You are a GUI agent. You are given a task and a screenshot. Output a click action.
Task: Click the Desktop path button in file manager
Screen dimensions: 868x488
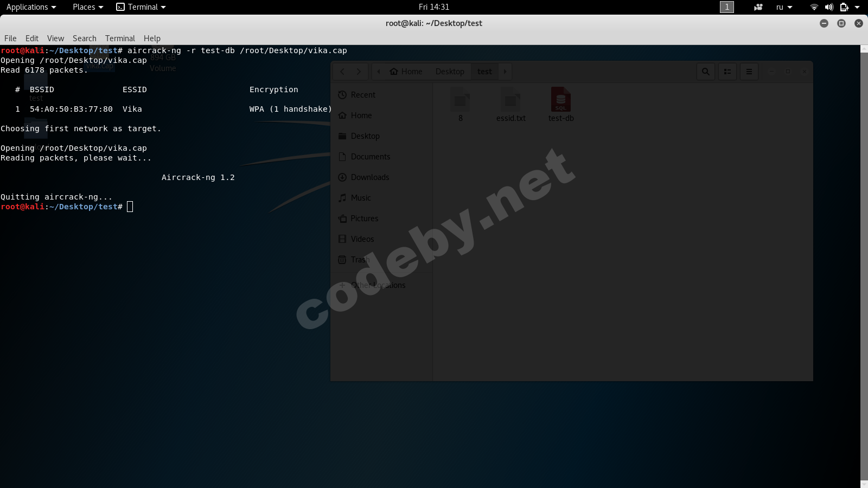[x=450, y=72]
